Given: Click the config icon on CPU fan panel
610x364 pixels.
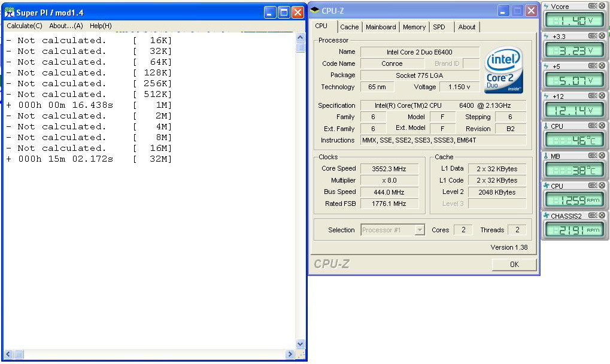Looking at the screenshot, I should [x=593, y=186].
